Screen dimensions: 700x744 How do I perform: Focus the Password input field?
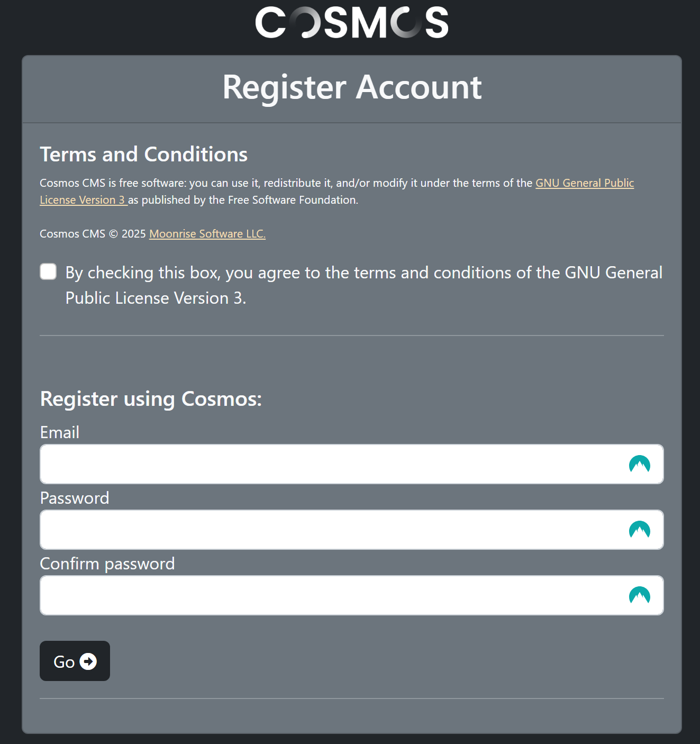[x=352, y=530]
